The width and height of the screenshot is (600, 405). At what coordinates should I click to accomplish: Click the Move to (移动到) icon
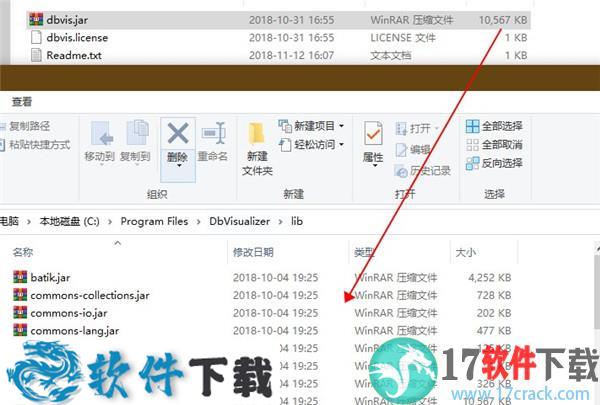pos(101,134)
